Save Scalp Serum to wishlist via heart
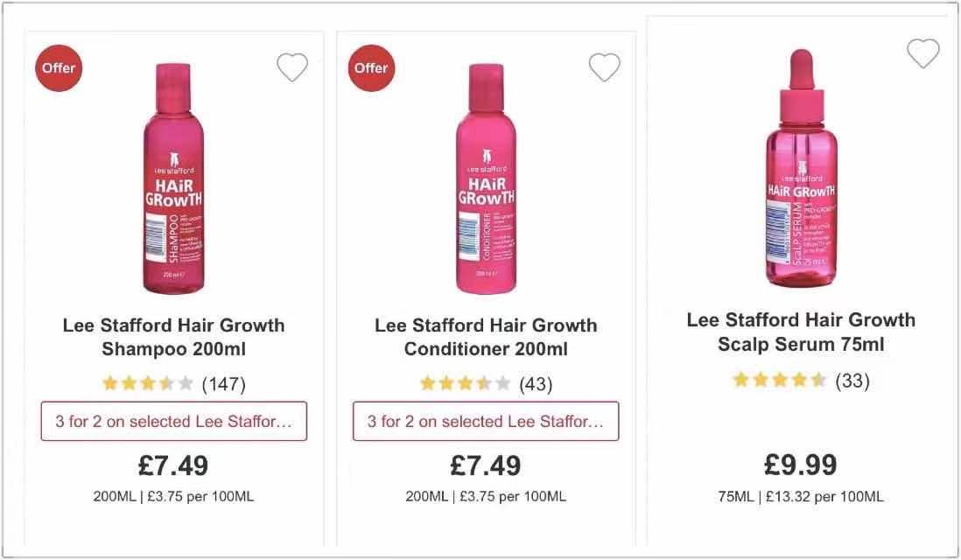Screen dimensions: 961x560 coord(922,53)
